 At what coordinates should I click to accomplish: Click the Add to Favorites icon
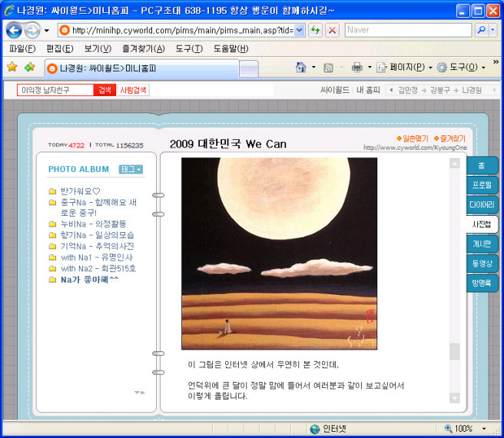(x=29, y=67)
